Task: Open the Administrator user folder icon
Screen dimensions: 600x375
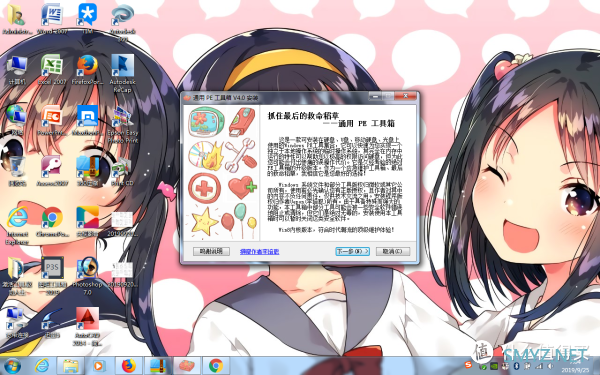Action: pyautogui.click(x=17, y=19)
